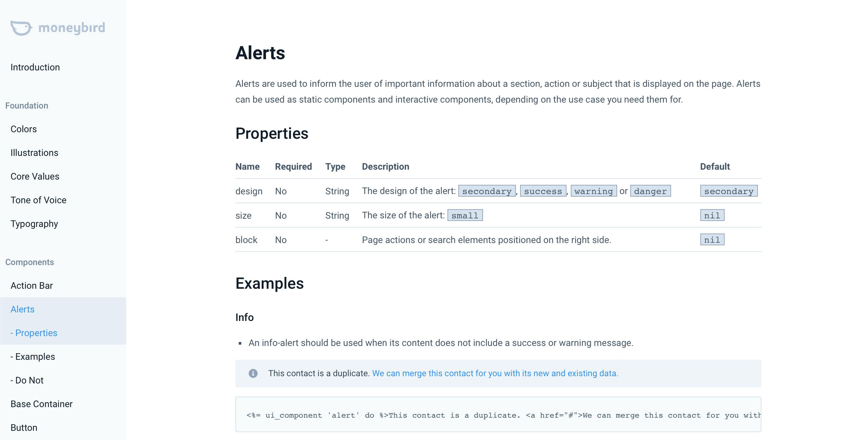Click the Alerts page heading
Screen dimensions: 868x440
click(x=260, y=53)
